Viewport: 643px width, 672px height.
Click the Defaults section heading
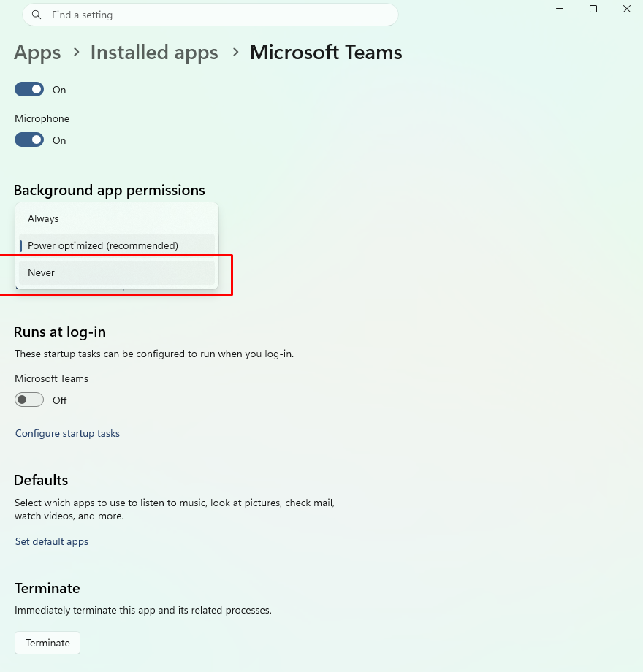[x=41, y=480]
